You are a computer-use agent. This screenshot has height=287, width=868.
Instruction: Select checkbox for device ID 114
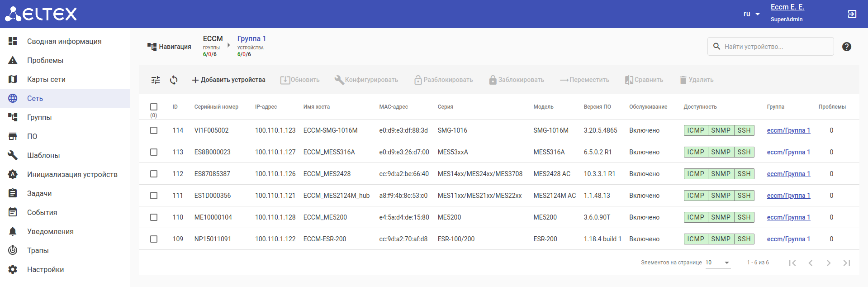[154, 130]
